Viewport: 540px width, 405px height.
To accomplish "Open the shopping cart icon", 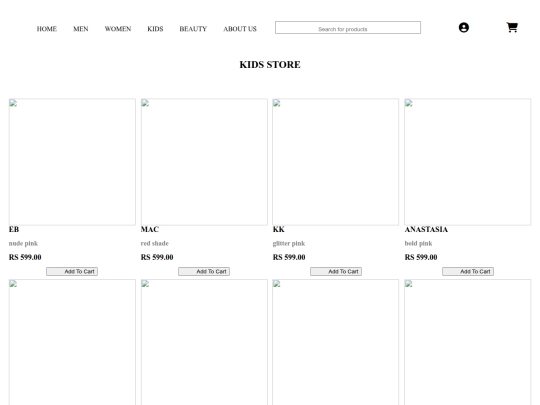I will (x=512, y=27).
